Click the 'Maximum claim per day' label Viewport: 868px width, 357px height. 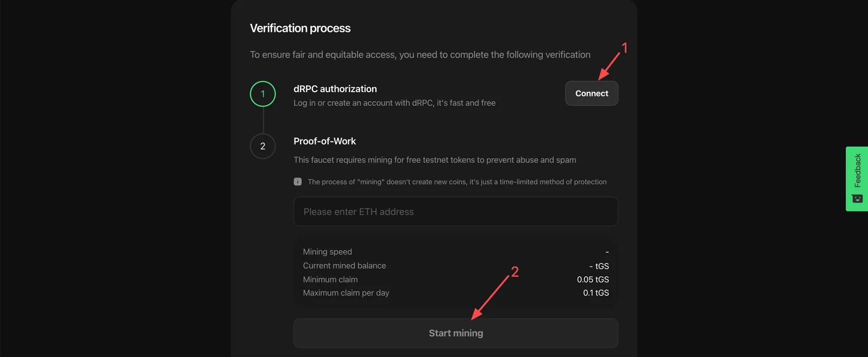346,293
